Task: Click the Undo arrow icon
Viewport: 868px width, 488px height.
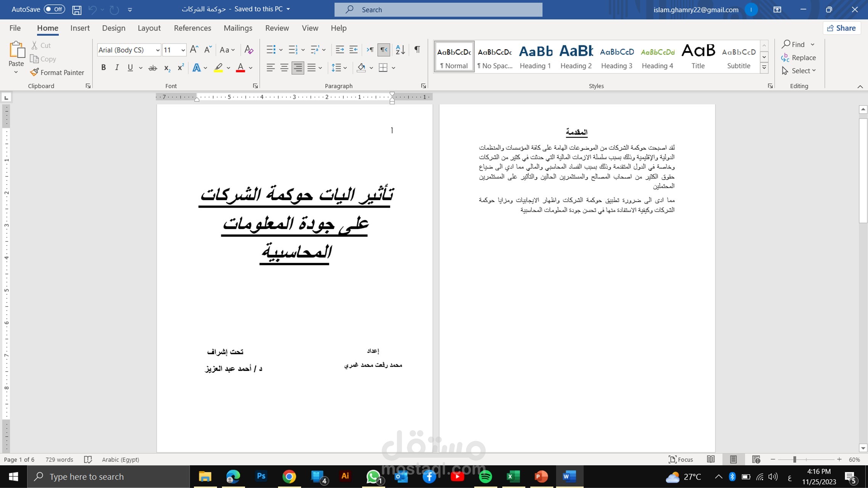Action: 92,10
